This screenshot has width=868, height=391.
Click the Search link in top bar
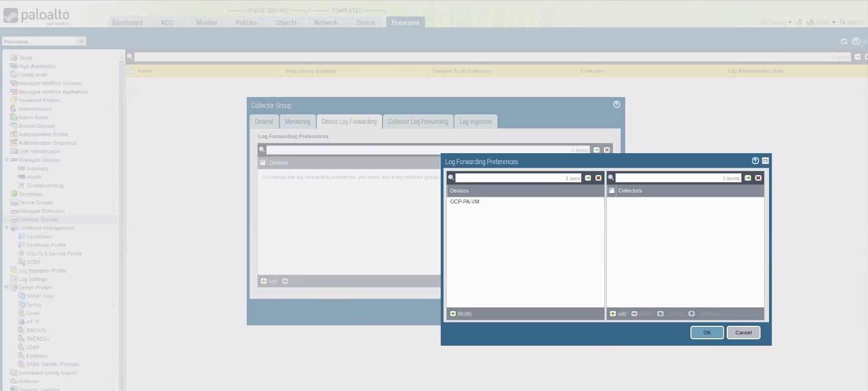(852, 22)
